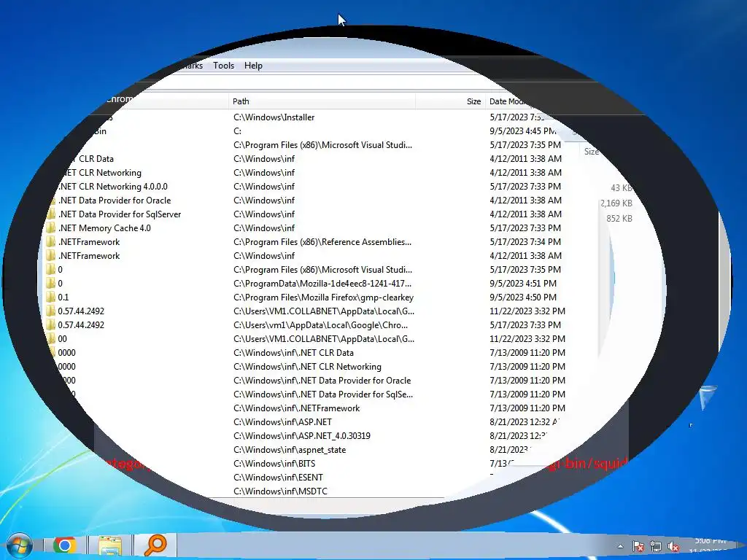Select the 00 folder name
The width and height of the screenshot is (747, 560).
pos(63,338)
